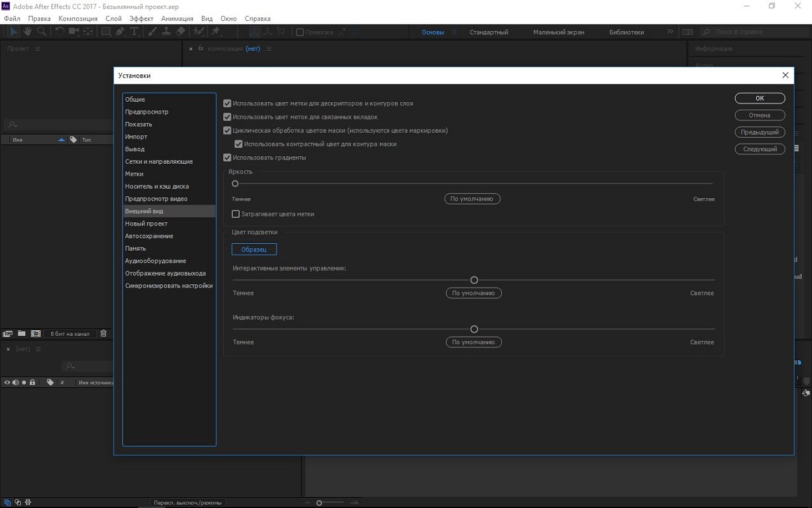Open the Composition panel hamburger menu
The image size is (812, 508).
[269, 49]
